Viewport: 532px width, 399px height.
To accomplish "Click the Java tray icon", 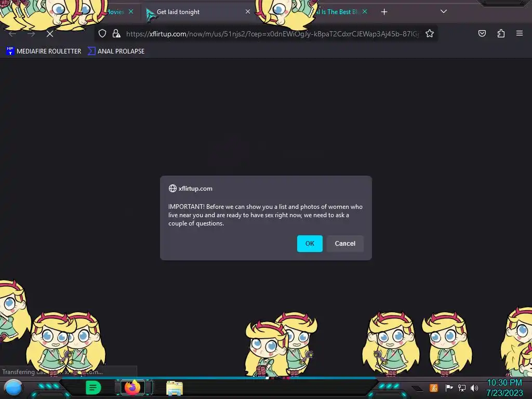I will click(434, 388).
